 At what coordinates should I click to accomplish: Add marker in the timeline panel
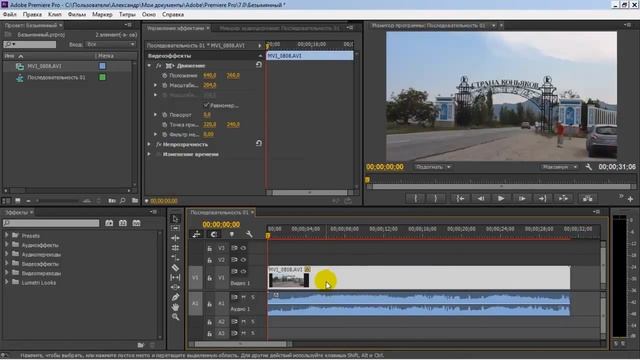click(x=231, y=234)
